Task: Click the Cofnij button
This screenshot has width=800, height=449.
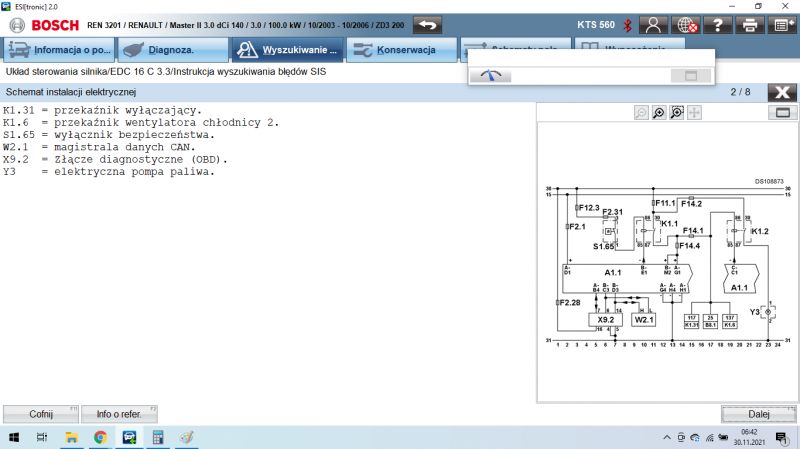Action: [41, 414]
